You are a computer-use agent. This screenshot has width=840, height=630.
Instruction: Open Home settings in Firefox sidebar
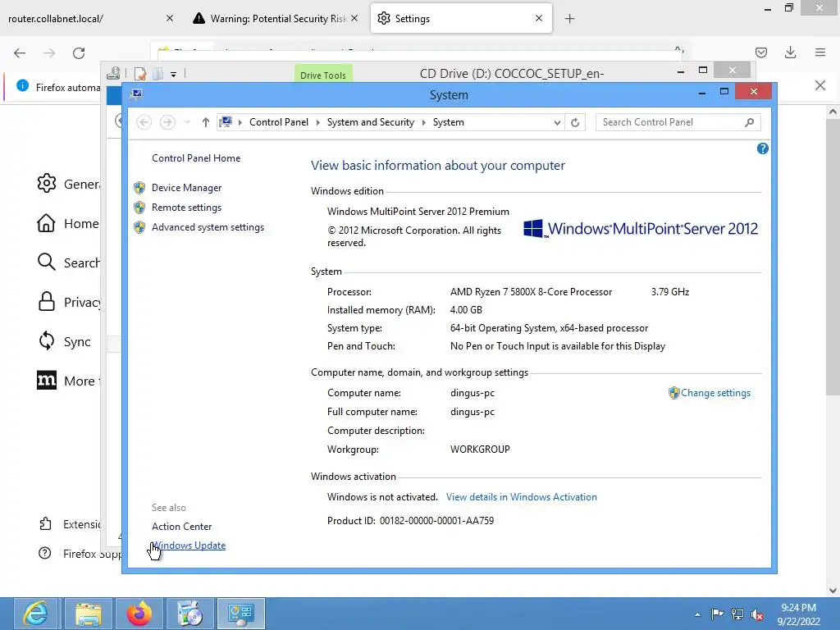click(x=68, y=223)
